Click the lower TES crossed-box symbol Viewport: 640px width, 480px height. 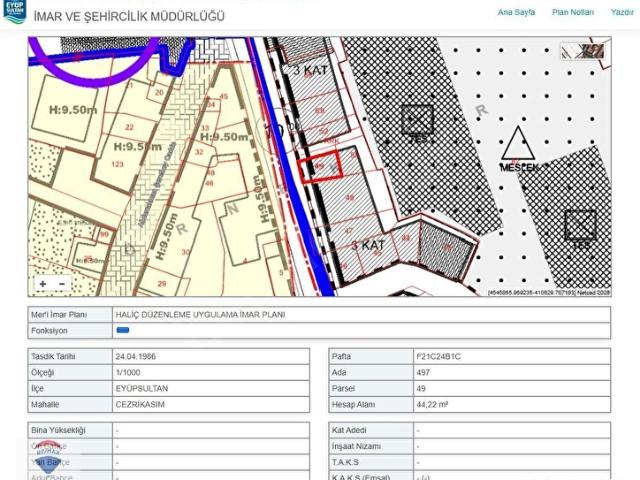580,225
